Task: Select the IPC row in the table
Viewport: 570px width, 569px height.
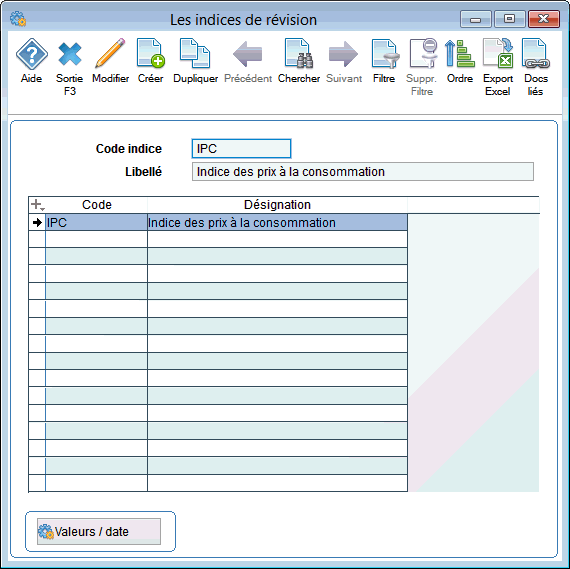Action: pyautogui.click(x=218, y=222)
